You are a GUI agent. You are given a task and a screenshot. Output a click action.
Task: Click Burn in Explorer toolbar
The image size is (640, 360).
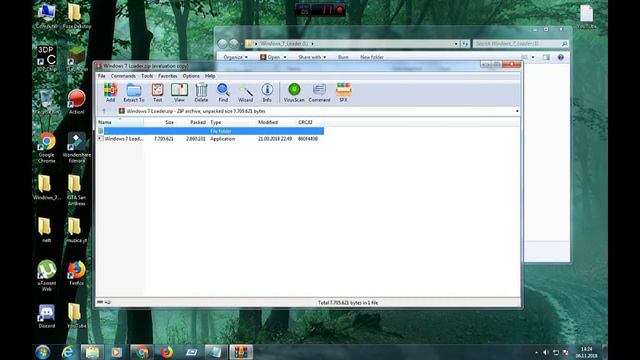[343, 57]
